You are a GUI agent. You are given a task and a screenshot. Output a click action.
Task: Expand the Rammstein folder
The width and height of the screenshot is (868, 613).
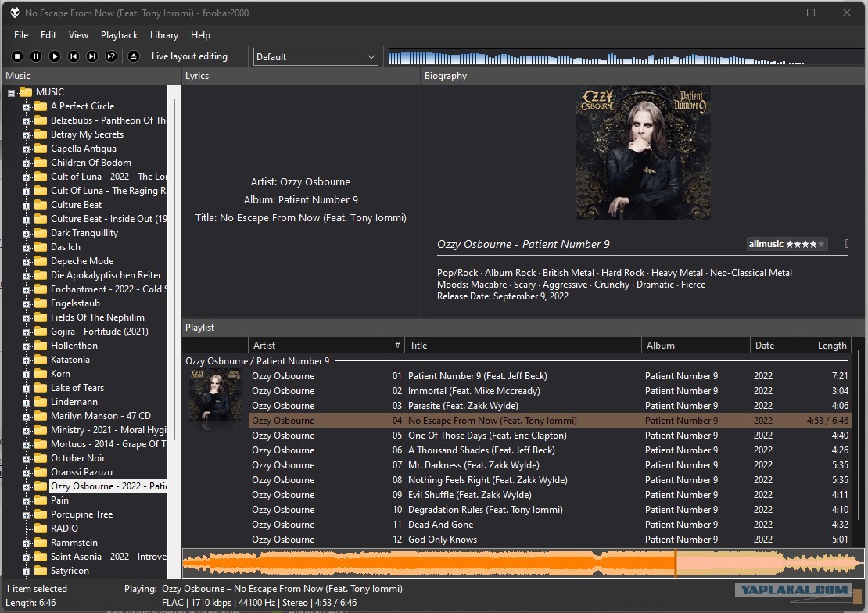pyautogui.click(x=26, y=543)
